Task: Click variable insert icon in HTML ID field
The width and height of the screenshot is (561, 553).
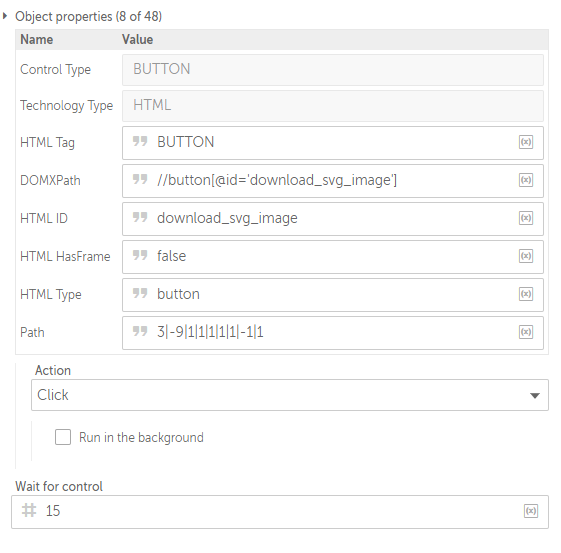Action: [526, 218]
